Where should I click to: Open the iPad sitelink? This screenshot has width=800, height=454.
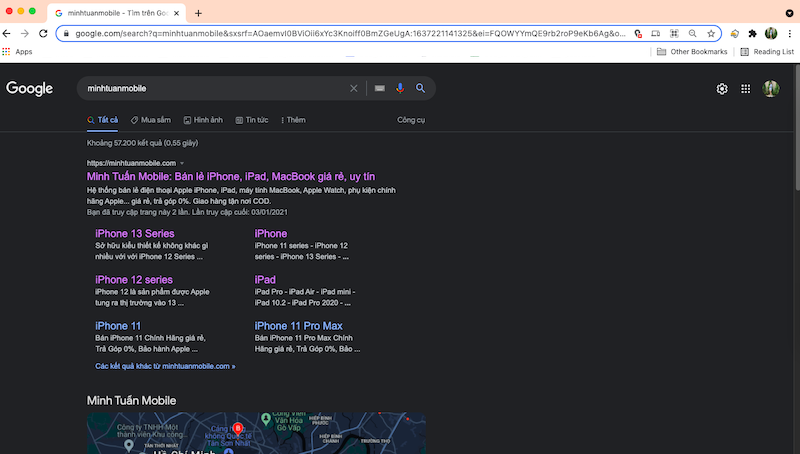[265, 280]
